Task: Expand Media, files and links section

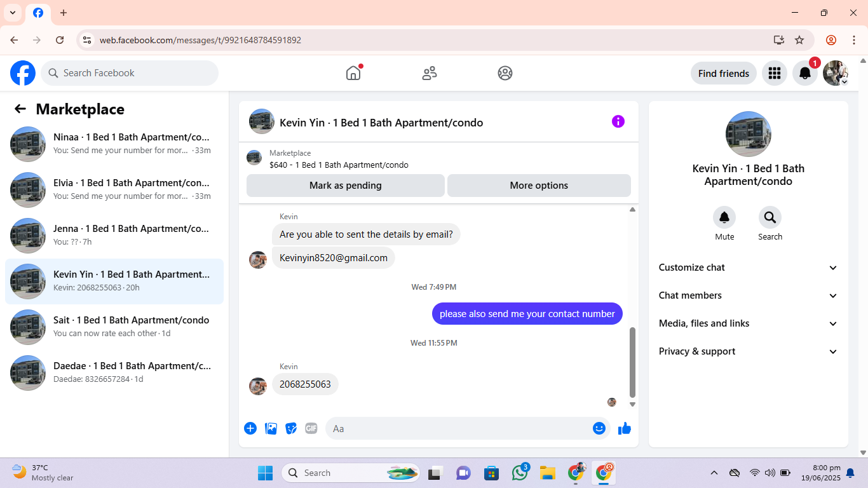Action: click(x=749, y=323)
